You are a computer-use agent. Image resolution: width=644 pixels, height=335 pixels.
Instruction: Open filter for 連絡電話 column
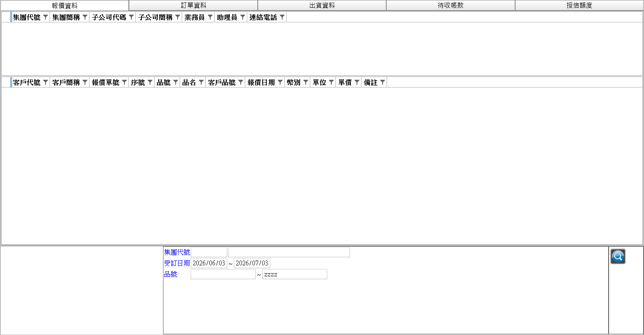coord(282,17)
